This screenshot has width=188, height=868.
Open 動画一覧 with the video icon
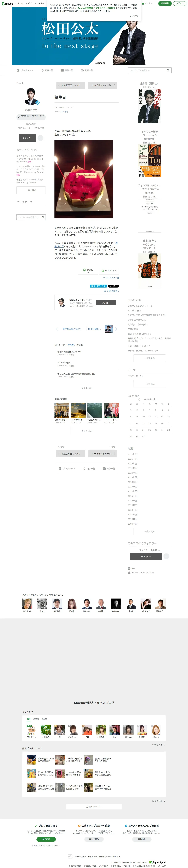coord(87,70)
